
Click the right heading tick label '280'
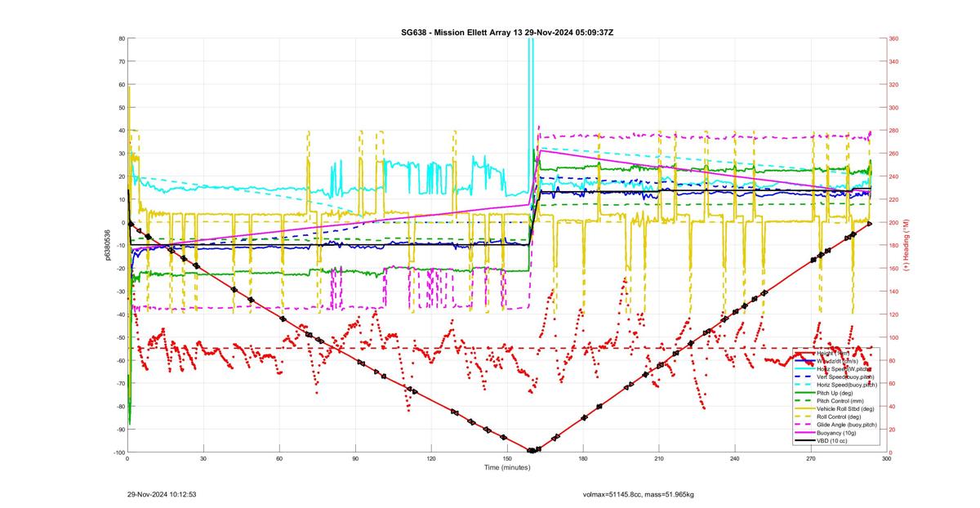tap(894, 131)
